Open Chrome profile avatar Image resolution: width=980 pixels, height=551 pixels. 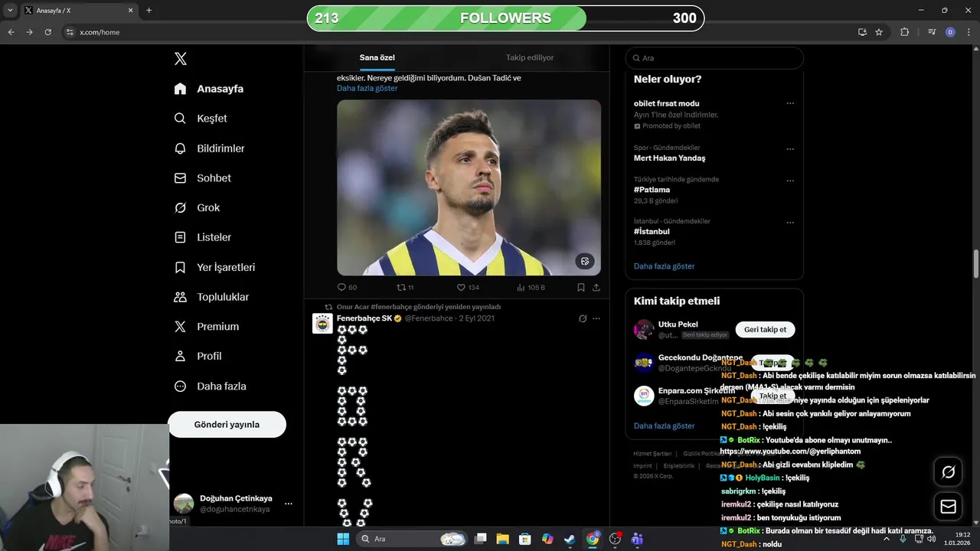(x=950, y=32)
